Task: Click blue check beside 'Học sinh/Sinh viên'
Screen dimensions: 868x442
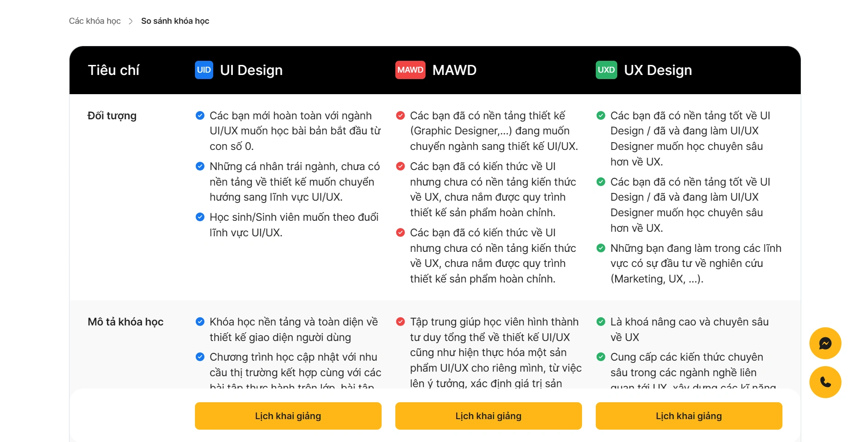Action: pos(200,217)
